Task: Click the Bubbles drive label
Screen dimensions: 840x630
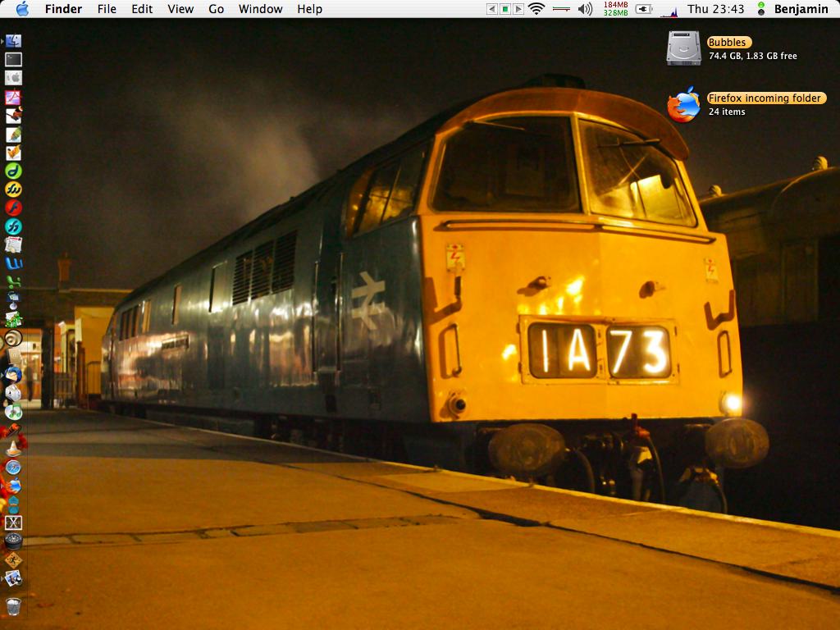Action: click(x=728, y=43)
